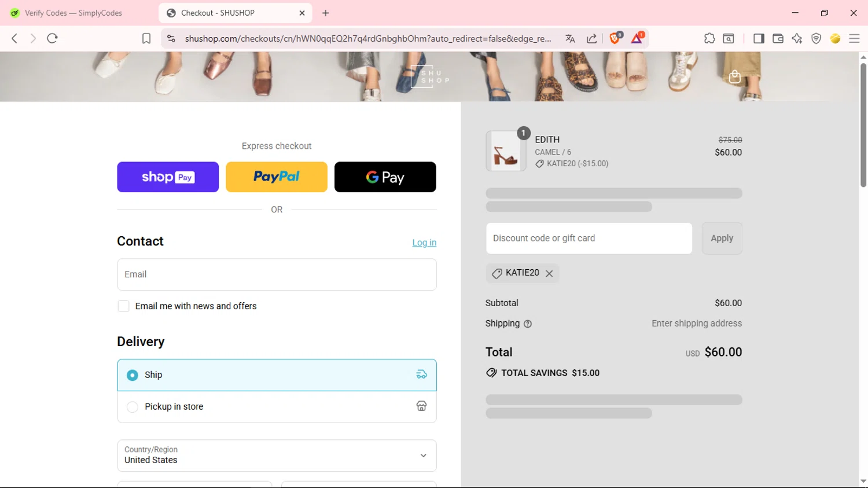The image size is (868, 488).
Task: Open the VPN shield icon
Action: point(816,38)
